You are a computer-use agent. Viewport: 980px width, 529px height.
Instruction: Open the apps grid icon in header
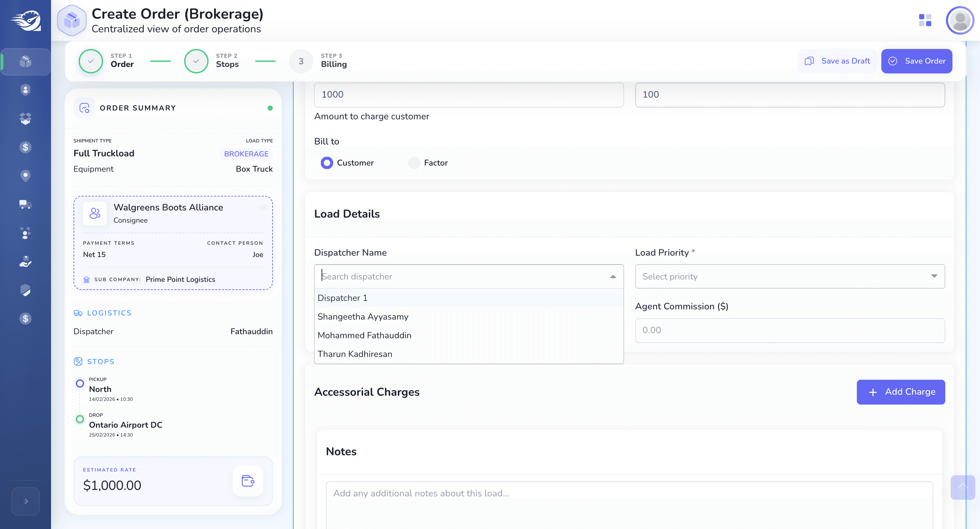(925, 20)
